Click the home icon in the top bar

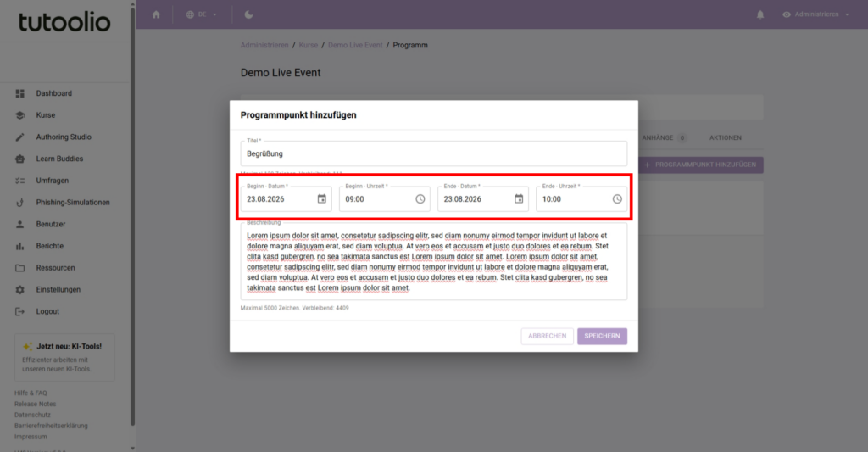coord(156,14)
